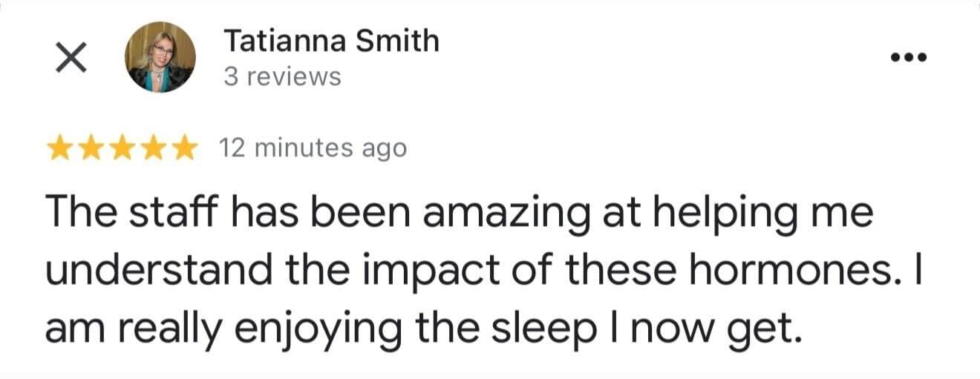Open the three-dot more options menu
Screen dimensions: 980x379
pyautogui.click(x=910, y=57)
